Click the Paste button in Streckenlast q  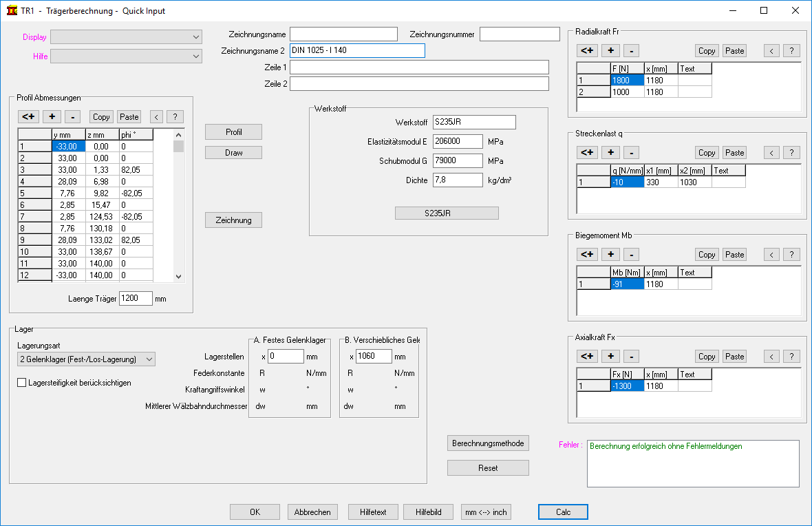coord(734,153)
